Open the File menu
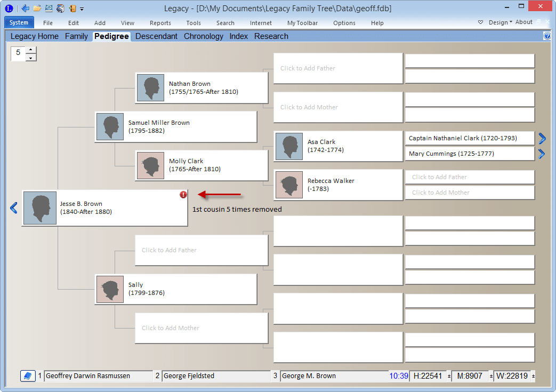The image size is (556, 392). pyautogui.click(x=48, y=23)
